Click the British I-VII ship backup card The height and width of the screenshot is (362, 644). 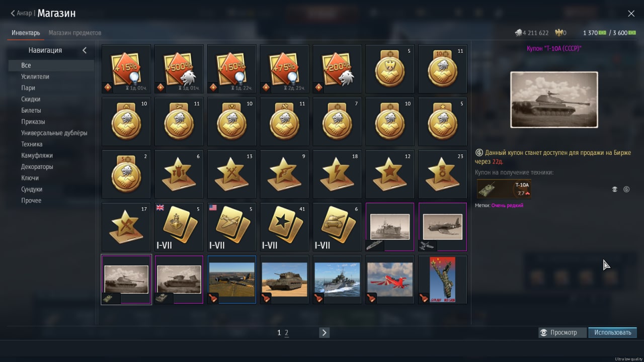pyautogui.click(x=179, y=227)
